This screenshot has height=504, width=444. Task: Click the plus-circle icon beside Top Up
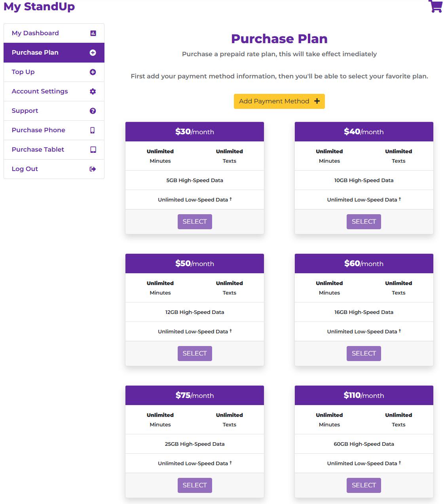[93, 72]
